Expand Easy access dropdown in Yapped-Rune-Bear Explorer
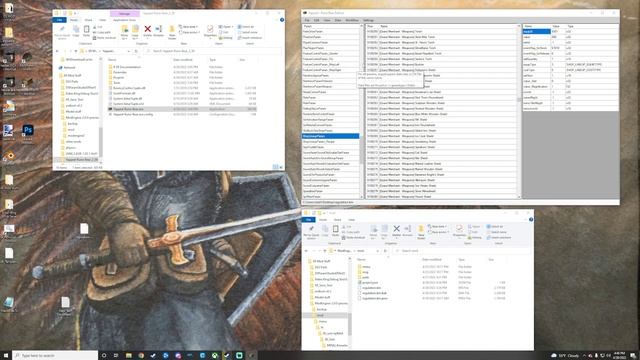 point(189,32)
